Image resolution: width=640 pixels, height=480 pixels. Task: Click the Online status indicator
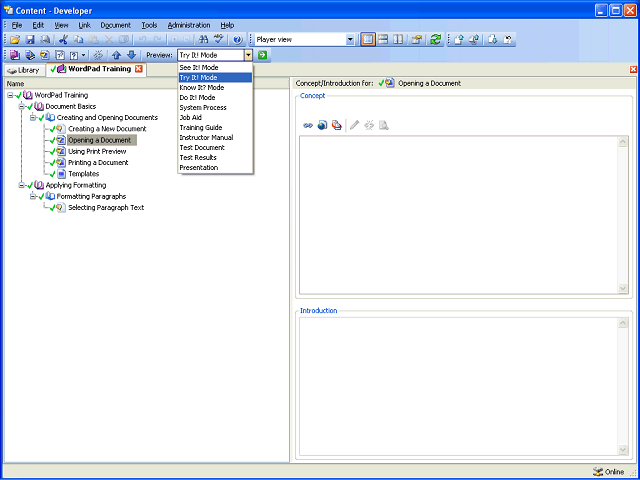(x=609, y=471)
